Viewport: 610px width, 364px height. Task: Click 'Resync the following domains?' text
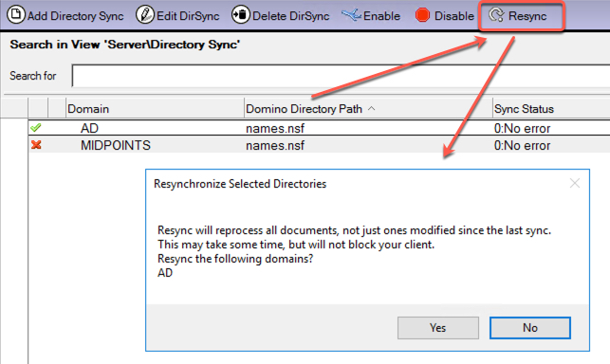[235, 259]
